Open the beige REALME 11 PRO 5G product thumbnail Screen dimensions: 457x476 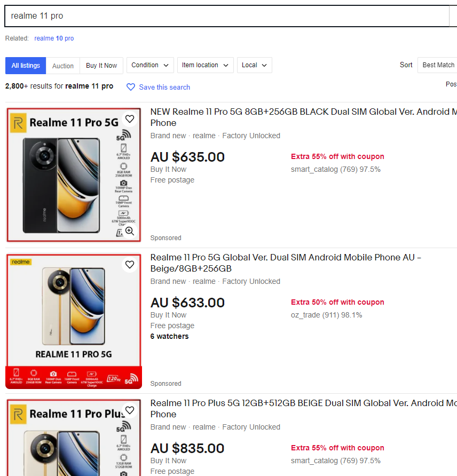pyautogui.click(x=74, y=321)
